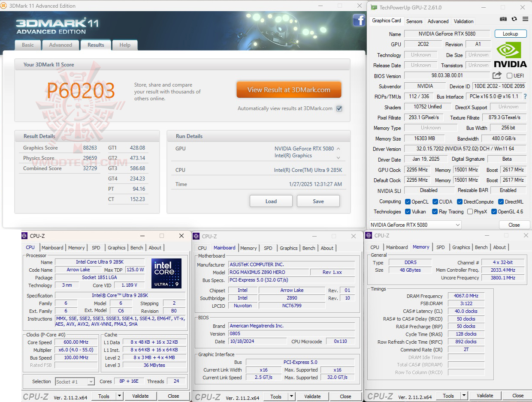Screen dimensions: 532x402
Task: Click the Lookup button in GPU-Z
Action: coord(511,33)
